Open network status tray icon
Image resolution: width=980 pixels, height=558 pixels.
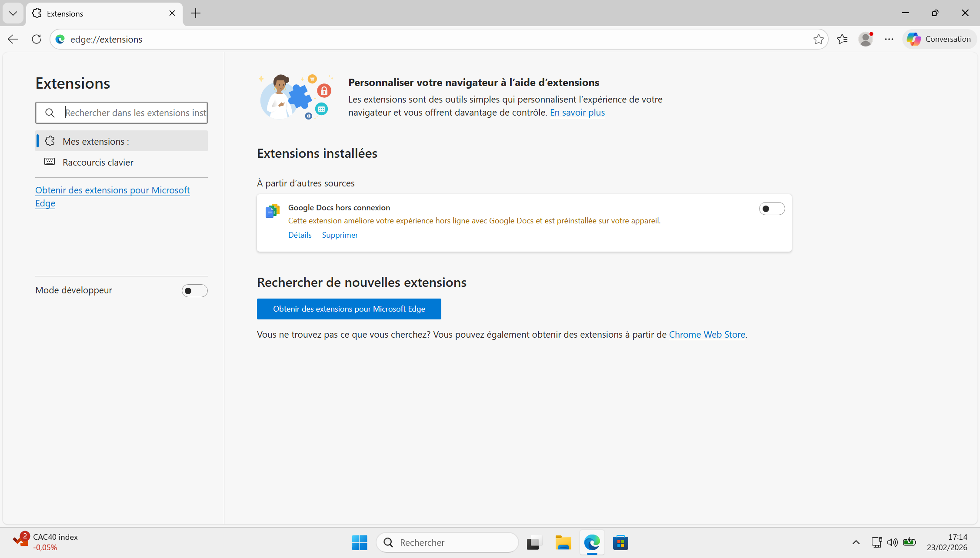point(877,542)
